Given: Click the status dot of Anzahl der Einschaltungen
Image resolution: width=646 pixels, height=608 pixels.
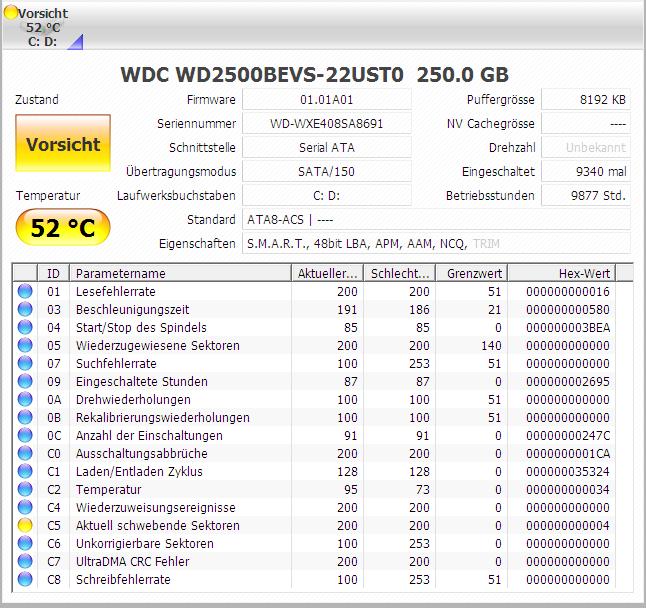Looking at the screenshot, I should [25, 435].
